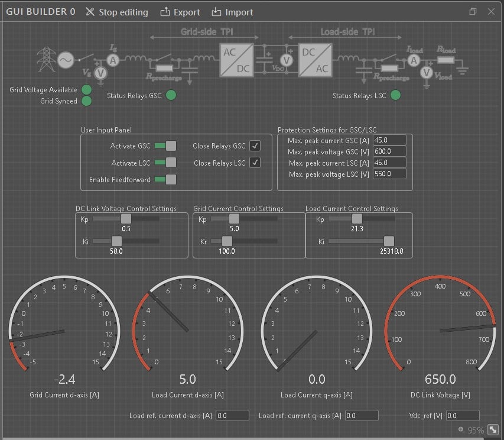Click the fit-to-view icon beside 95%
This screenshot has width=504, height=440.
(492, 430)
